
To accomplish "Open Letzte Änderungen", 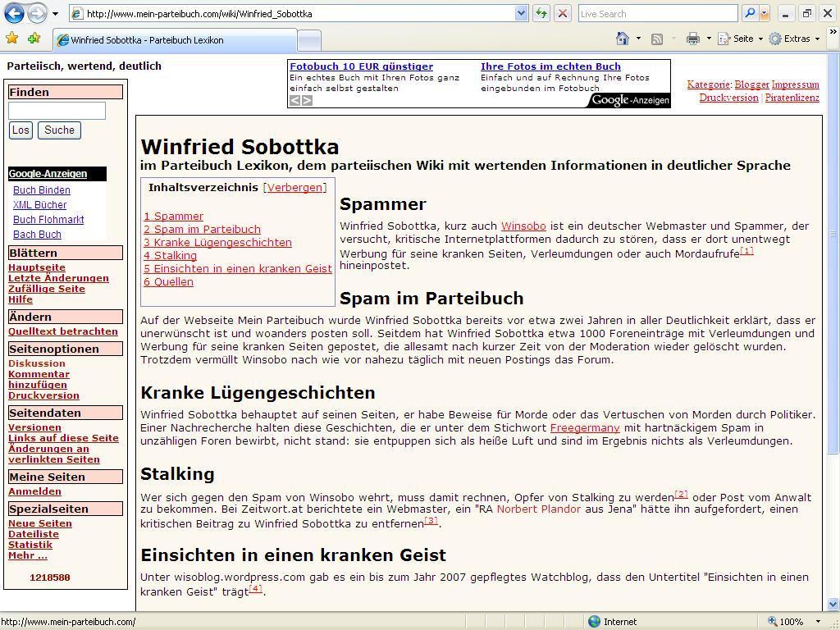I will [x=58, y=278].
